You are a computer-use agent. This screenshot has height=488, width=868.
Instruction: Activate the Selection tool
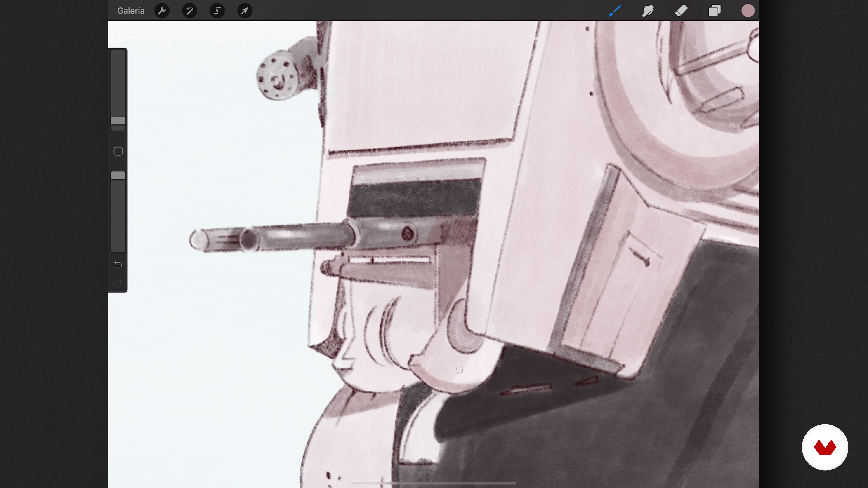[217, 11]
